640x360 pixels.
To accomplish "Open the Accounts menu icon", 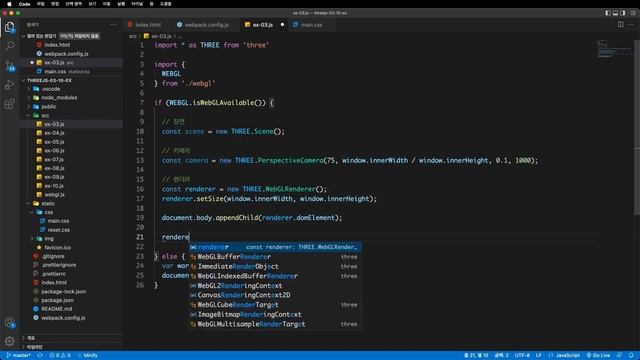I will [9, 322].
